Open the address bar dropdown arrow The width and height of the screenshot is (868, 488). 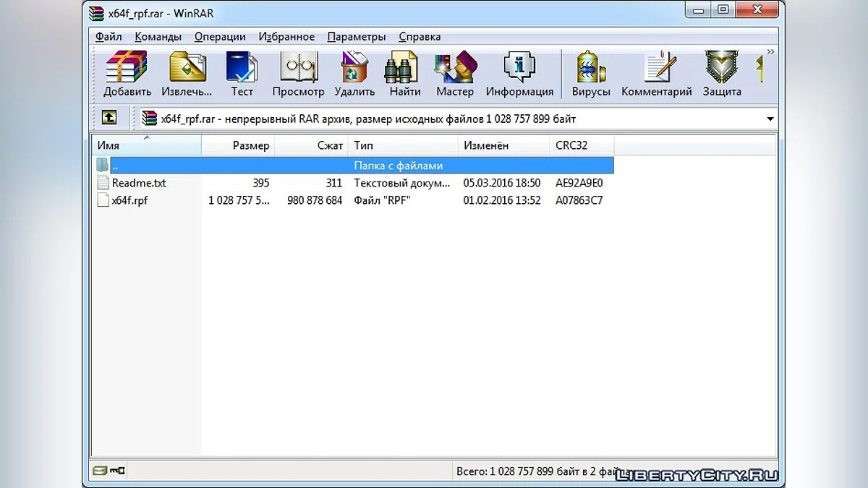tap(770, 119)
